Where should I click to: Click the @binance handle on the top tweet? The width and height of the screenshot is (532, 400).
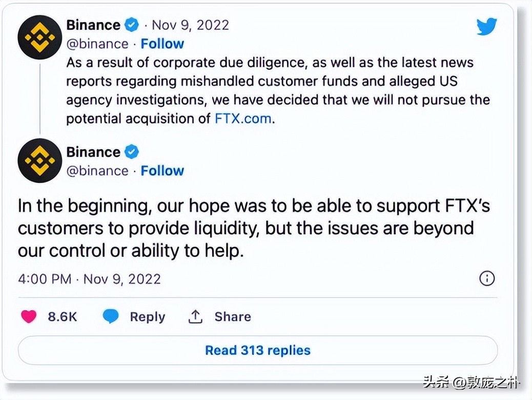click(97, 44)
